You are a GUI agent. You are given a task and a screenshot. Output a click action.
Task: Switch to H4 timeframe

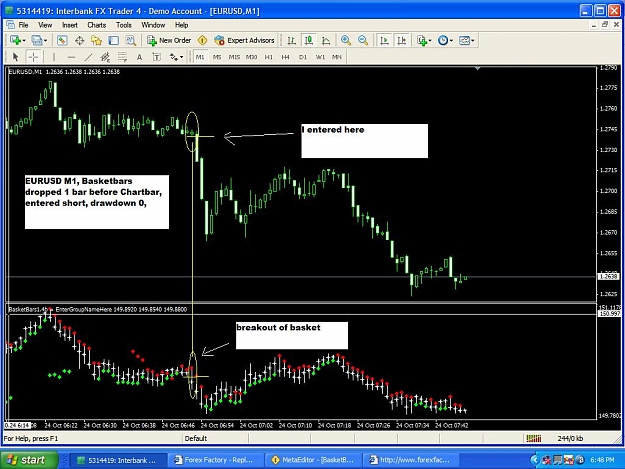[285, 57]
